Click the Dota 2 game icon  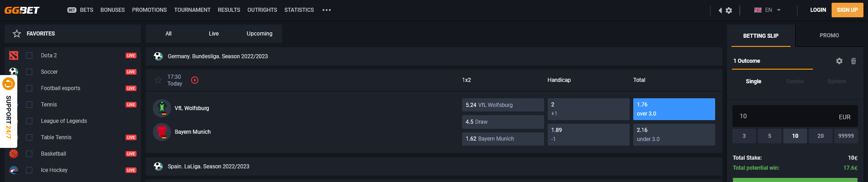(14, 56)
